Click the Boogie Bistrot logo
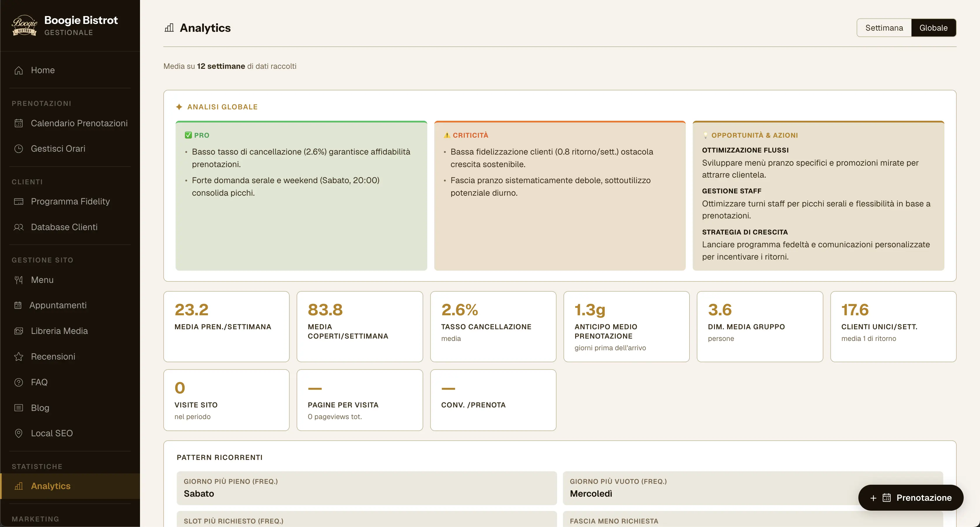The width and height of the screenshot is (980, 527). click(24, 25)
